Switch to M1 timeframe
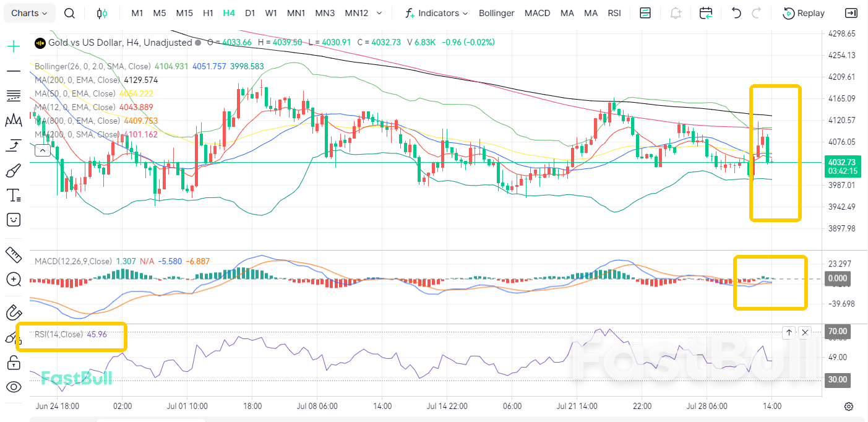This screenshot has width=868, height=422. [x=137, y=13]
